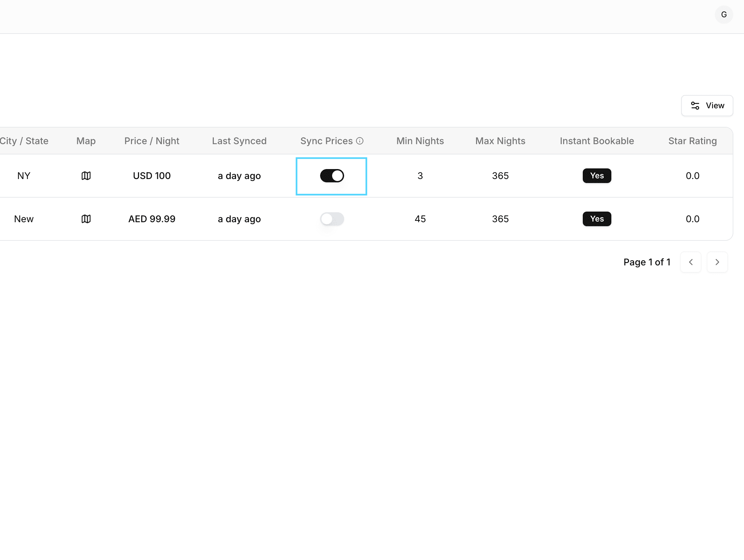Screen dimensions: 744x560
Task: Click Yes badge in the NY row
Action: [597, 176]
